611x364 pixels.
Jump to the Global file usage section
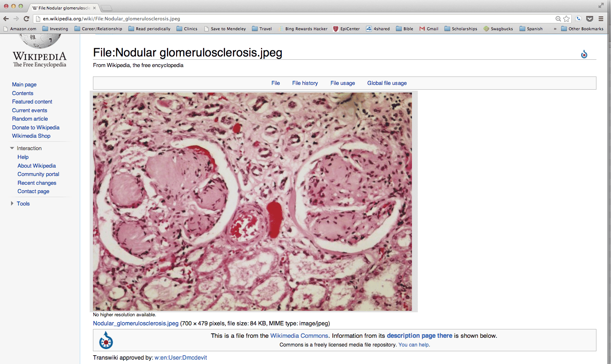pos(387,83)
